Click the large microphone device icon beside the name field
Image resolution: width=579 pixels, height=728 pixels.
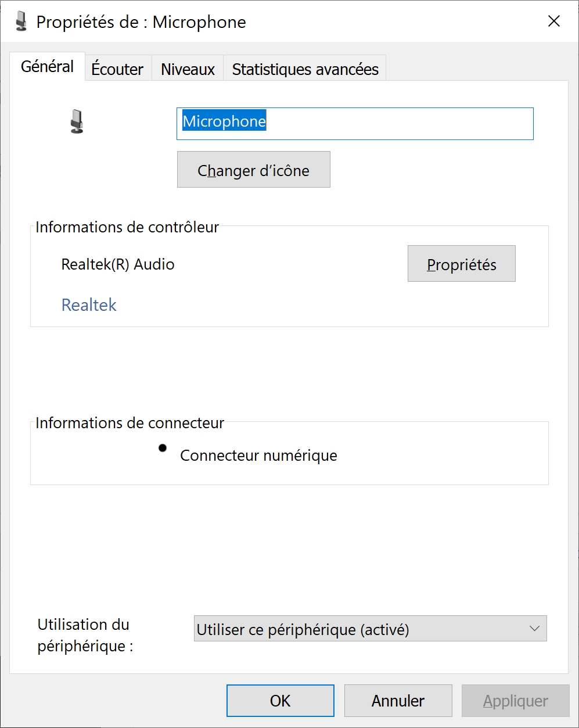[76, 121]
